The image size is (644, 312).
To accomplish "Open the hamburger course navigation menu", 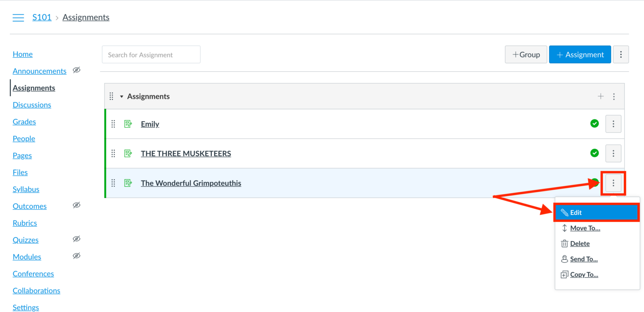I will (18, 18).
